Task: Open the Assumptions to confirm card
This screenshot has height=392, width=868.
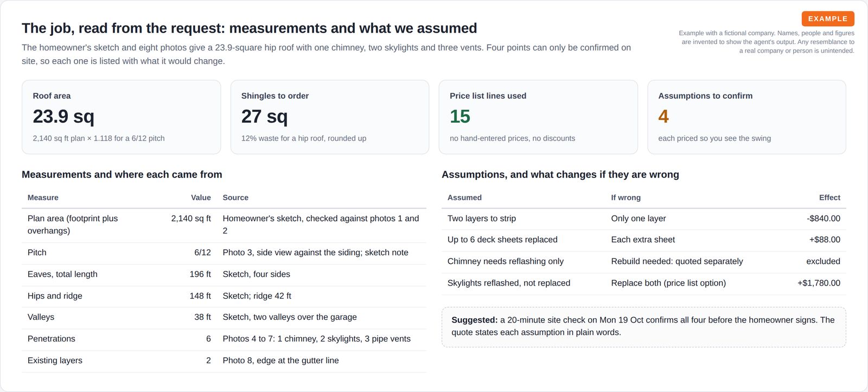Action: [746, 117]
